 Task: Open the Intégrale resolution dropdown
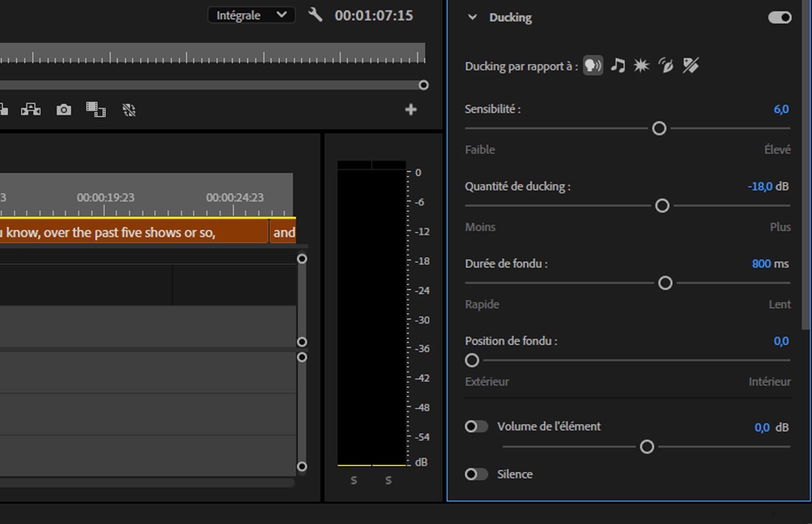click(251, 15)
